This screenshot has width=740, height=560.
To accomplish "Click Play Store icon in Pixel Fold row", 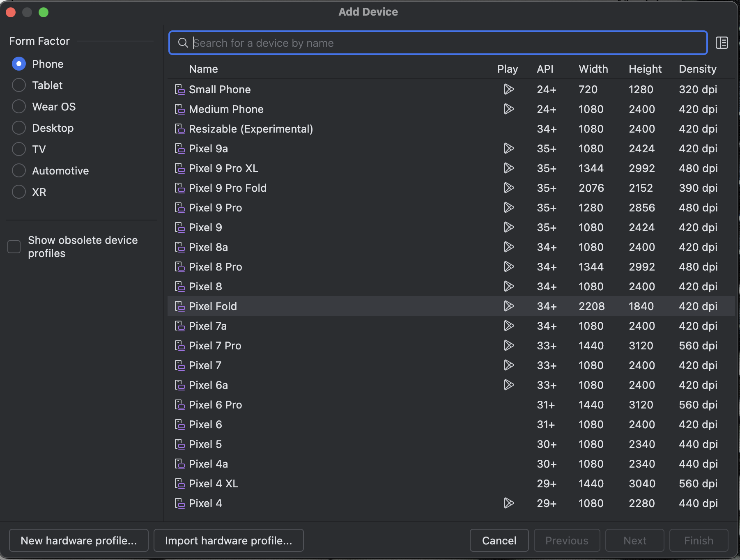I will click(x=508, y=306).
